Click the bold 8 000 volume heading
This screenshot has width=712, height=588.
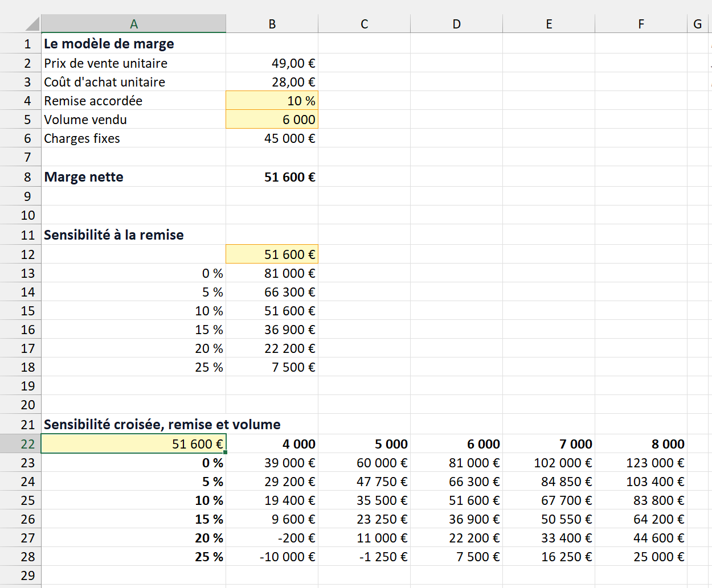[641, 444]
